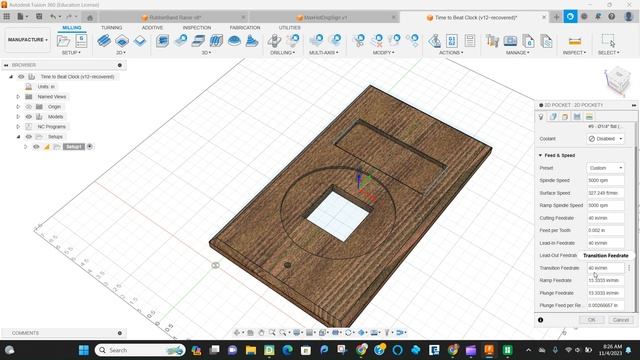Screen dimensions: 640x360
Task: Switch to the INSPECTION tab
Action: [x=197, y=27]
